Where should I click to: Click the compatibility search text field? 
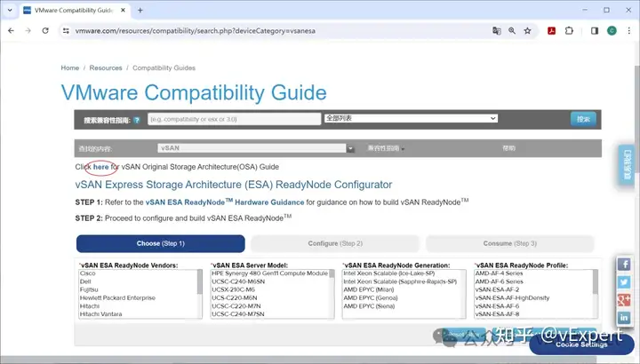point(235,119)
